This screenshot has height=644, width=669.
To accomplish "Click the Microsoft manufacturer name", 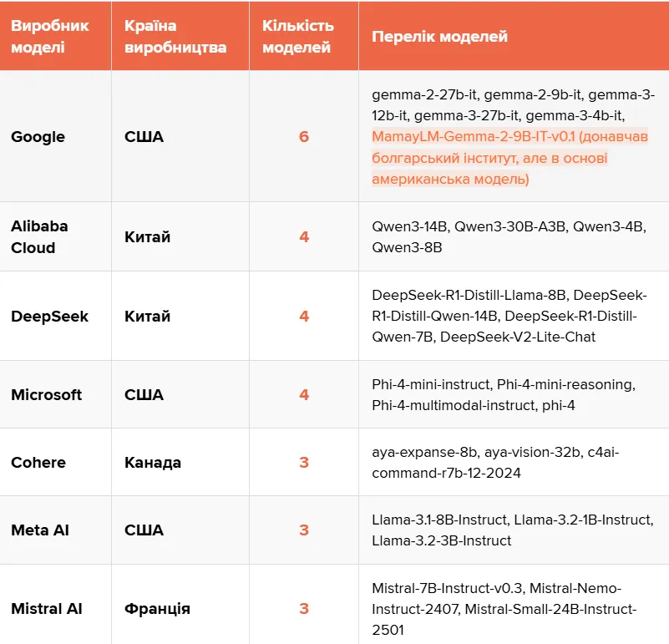I will click(47, 395).
